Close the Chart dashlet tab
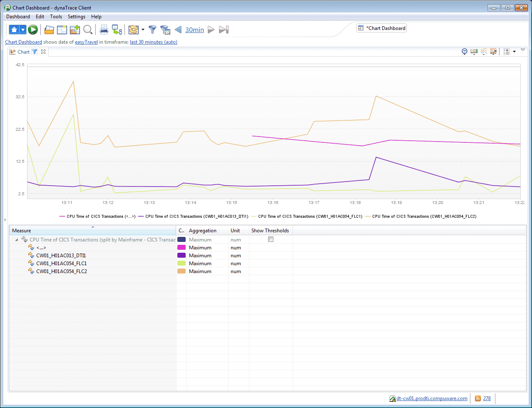The image size is (532, 408). [x=43, y=52]
